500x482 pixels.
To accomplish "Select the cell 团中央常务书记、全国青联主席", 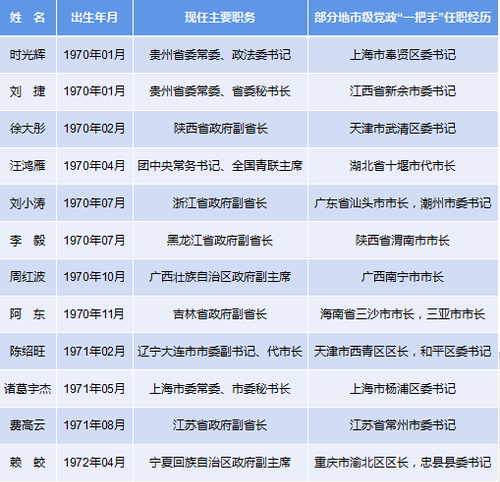I will point(220,166).
